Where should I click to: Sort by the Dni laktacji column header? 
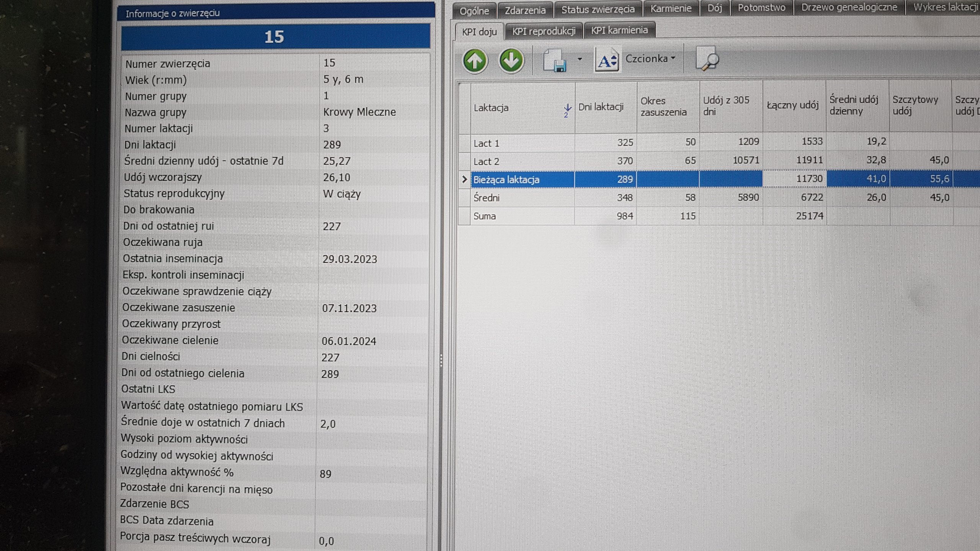601,107
